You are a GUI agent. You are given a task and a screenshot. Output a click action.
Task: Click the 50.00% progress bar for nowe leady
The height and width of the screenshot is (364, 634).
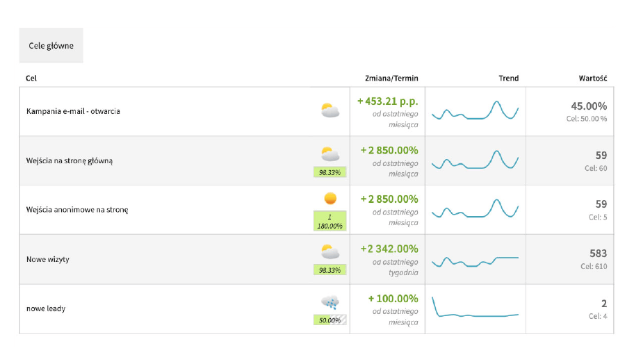click(x=330, y=320)
